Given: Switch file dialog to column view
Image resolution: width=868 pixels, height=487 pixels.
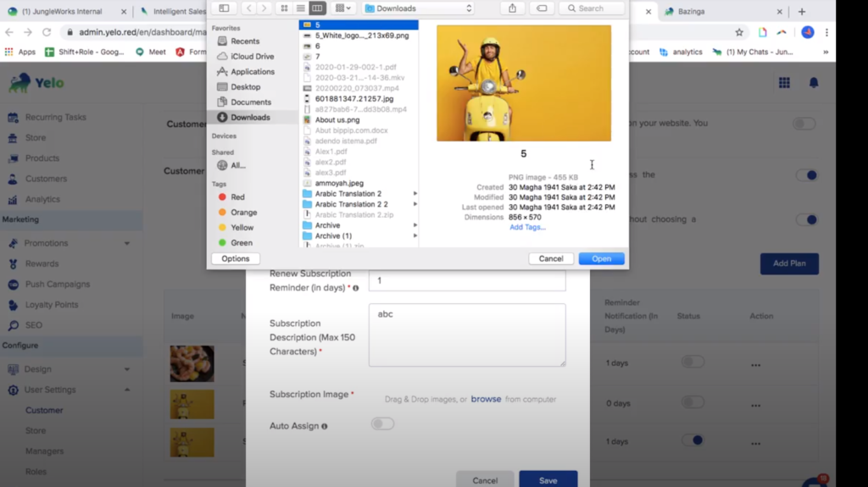Looking at the screenshot, I should pos(317,8).
